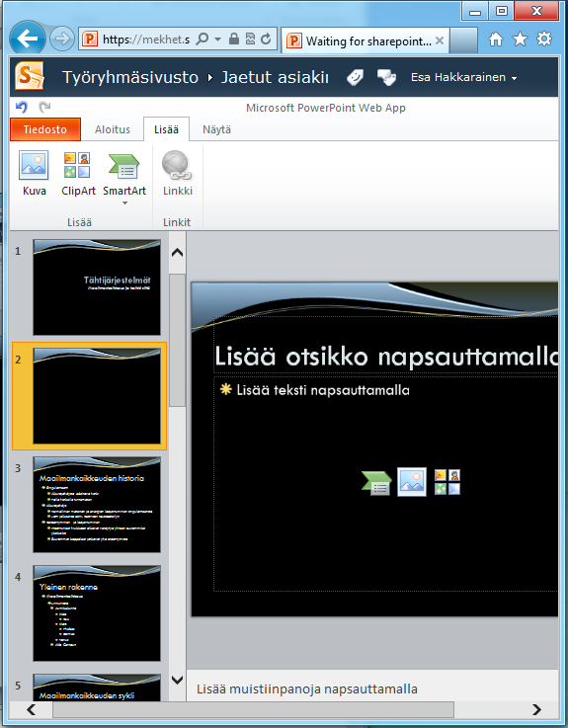
Task: Click the address bar search magnifier
Action: point(203,40)
